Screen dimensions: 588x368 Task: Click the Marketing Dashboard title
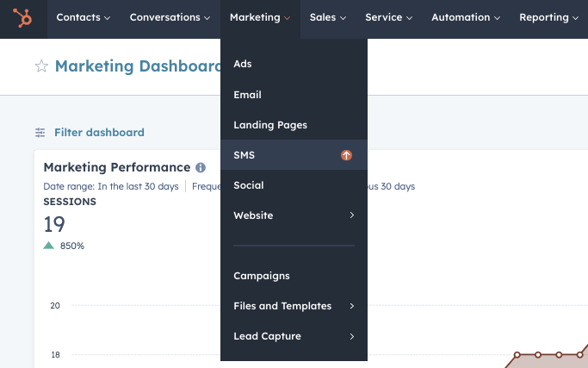pos(138,66)
